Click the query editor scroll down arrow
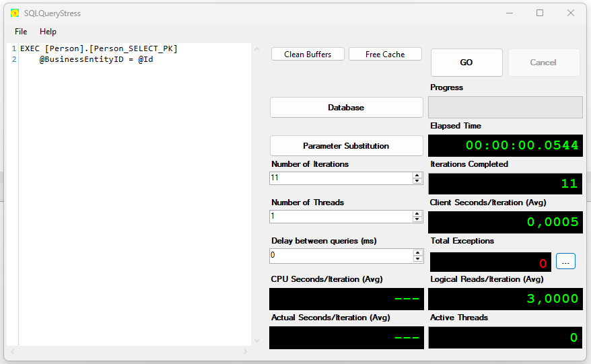The width and height of the screenshot is (591, 364). tap(256, 340)
